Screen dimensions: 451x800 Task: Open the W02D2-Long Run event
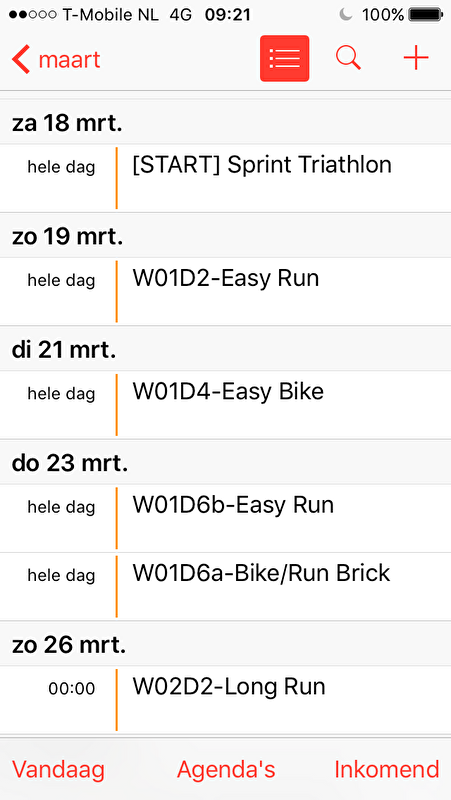click(226, 699)
